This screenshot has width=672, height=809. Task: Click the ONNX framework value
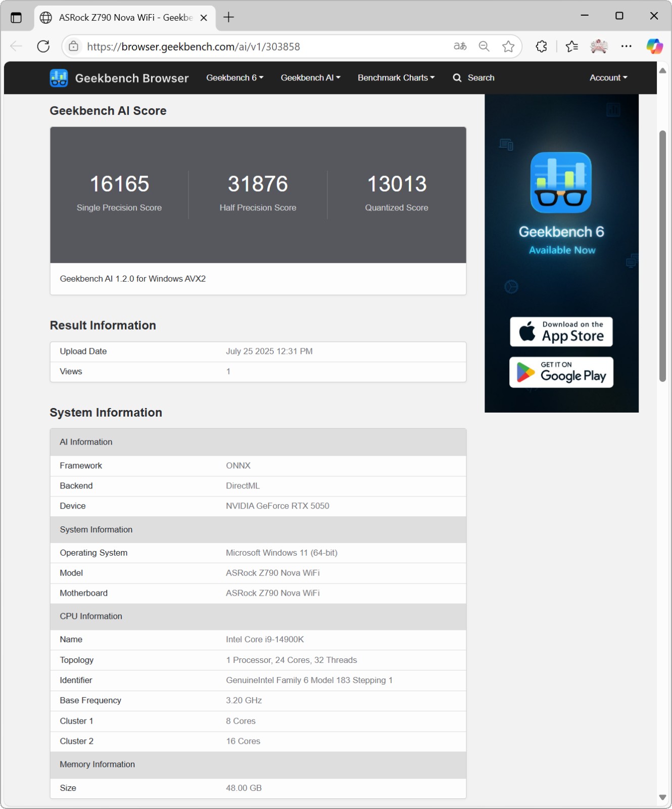click(238, 466)
